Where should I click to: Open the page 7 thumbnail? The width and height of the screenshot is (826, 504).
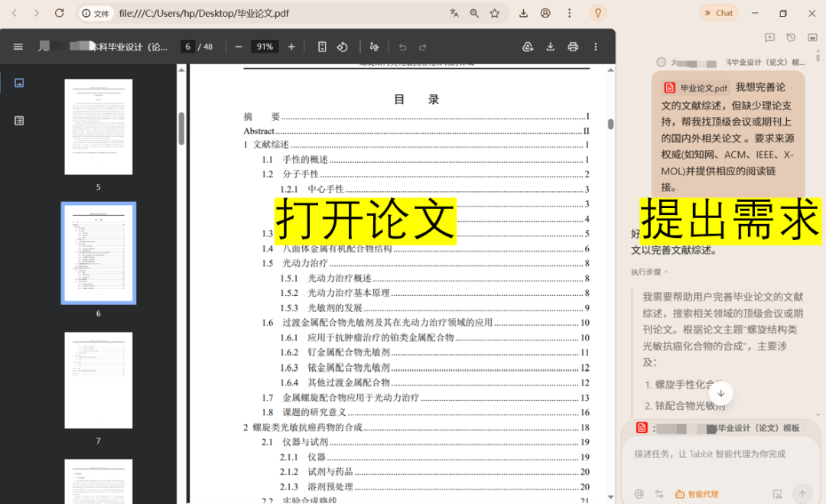[x=99, y=380]
